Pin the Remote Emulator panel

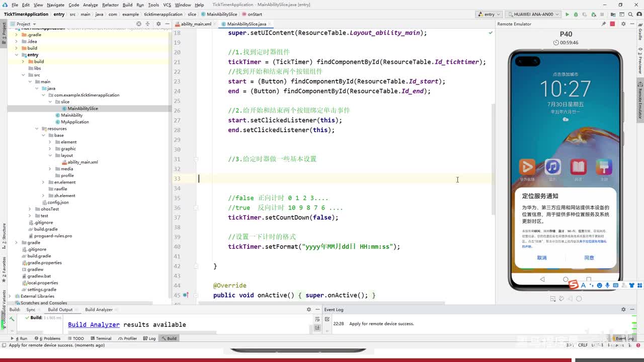604,24
